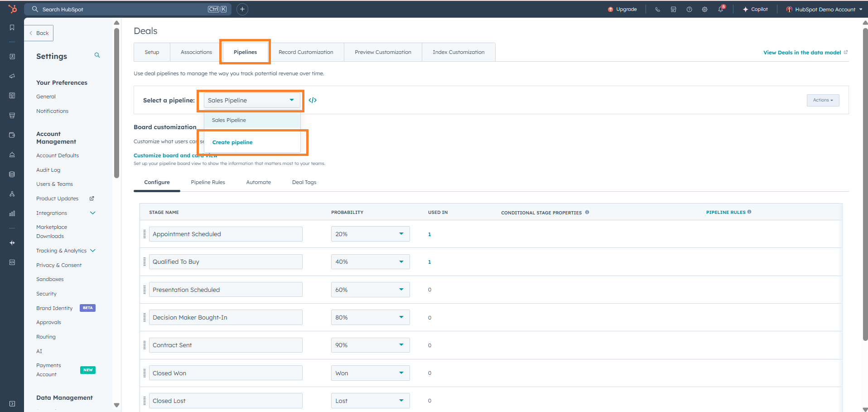
Task: Open the notifications bell with badge
Action: [x=721, y=9]
